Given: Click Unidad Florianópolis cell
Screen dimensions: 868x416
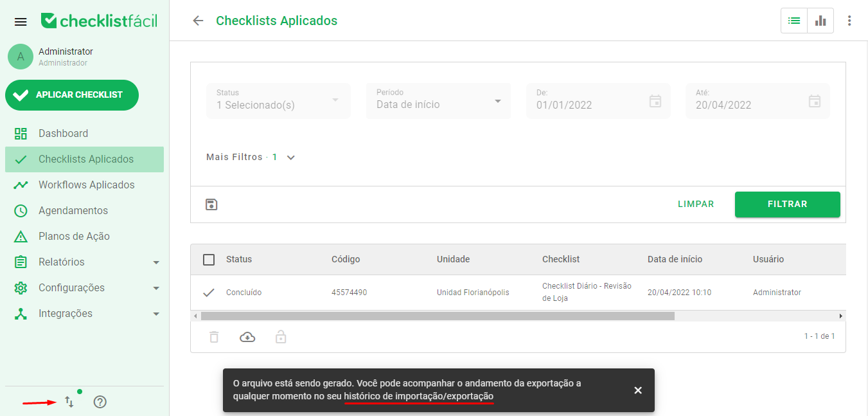Looking at the screenshot, I should click(473, 293).
